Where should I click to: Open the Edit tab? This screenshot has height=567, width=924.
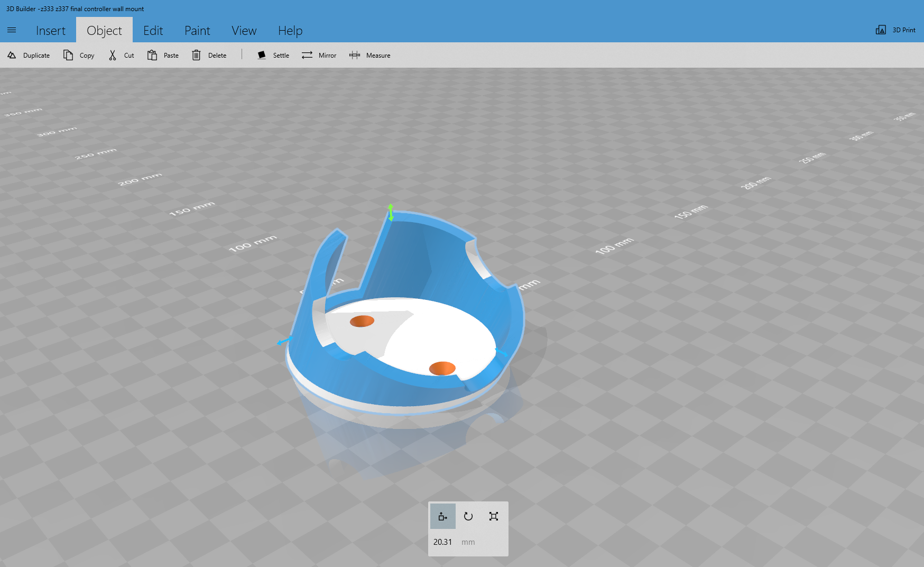[153, 31]
